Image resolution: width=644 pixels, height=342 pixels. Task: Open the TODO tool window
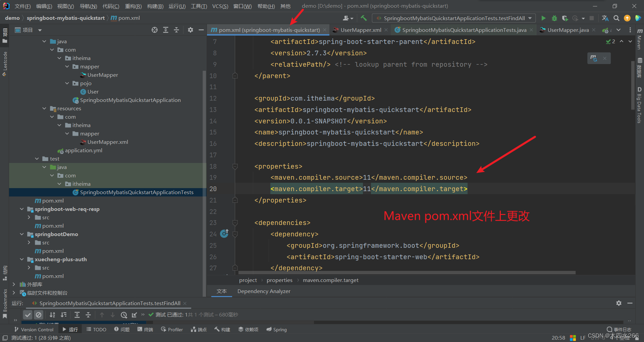(x=96, y=330)
